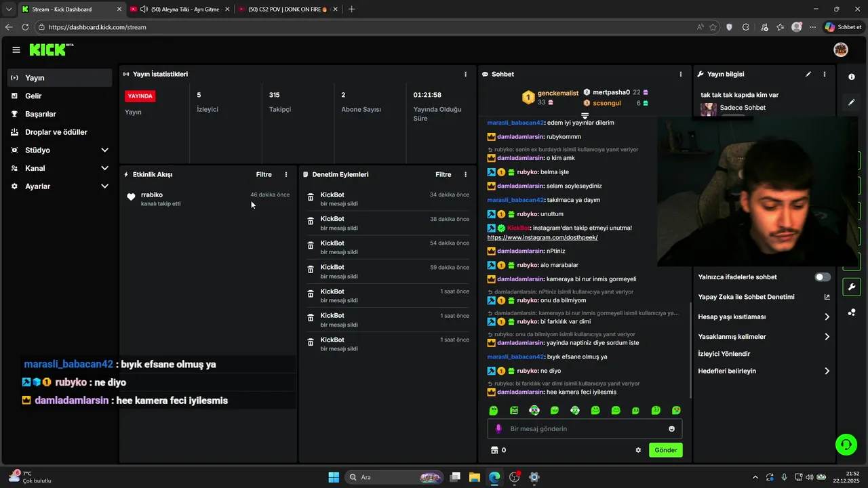Click the KICK logo

click(51, 49)
